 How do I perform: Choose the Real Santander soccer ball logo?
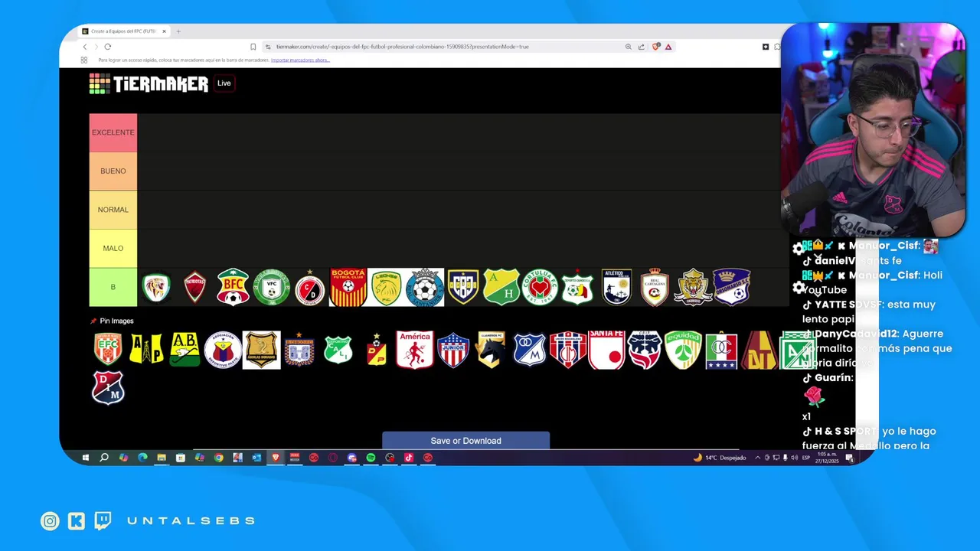tap(425, 287)
